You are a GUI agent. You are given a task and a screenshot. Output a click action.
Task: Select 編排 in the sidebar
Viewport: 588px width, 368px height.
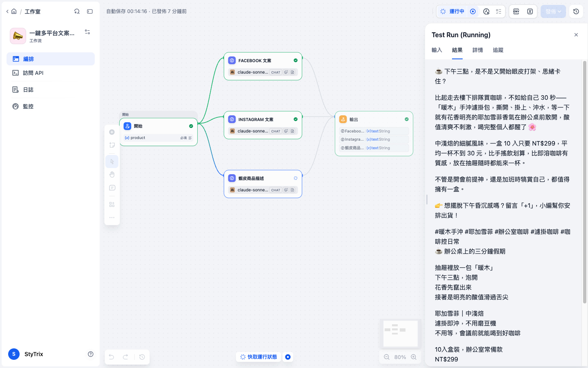coord(51,59)
